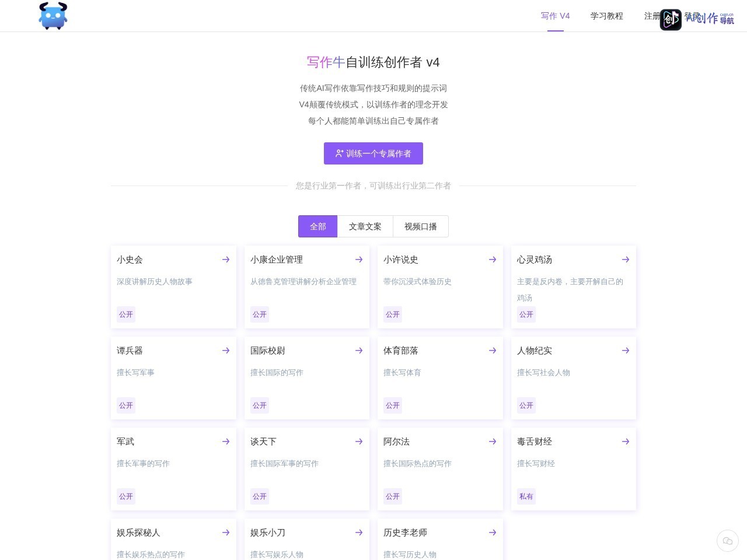The height and width of the screenshot is (560, 747).
Task: Open the arrow on 国际校尉 card
Action: 359,351
